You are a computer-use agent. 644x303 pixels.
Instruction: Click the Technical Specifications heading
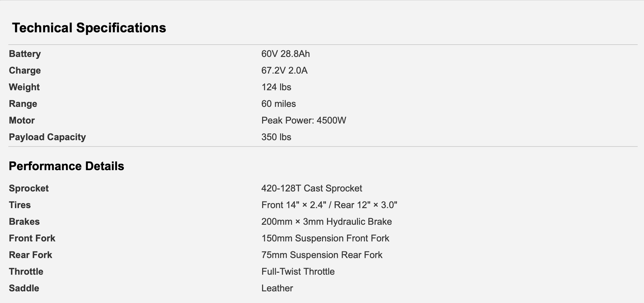click(x=89, y=28)
